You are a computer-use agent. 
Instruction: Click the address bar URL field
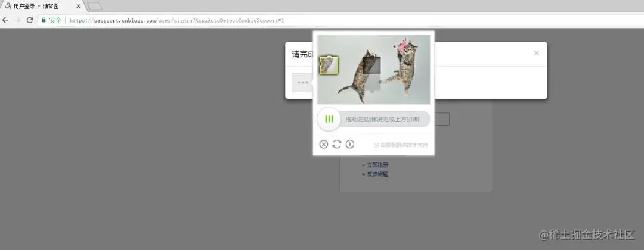point(341,20)
